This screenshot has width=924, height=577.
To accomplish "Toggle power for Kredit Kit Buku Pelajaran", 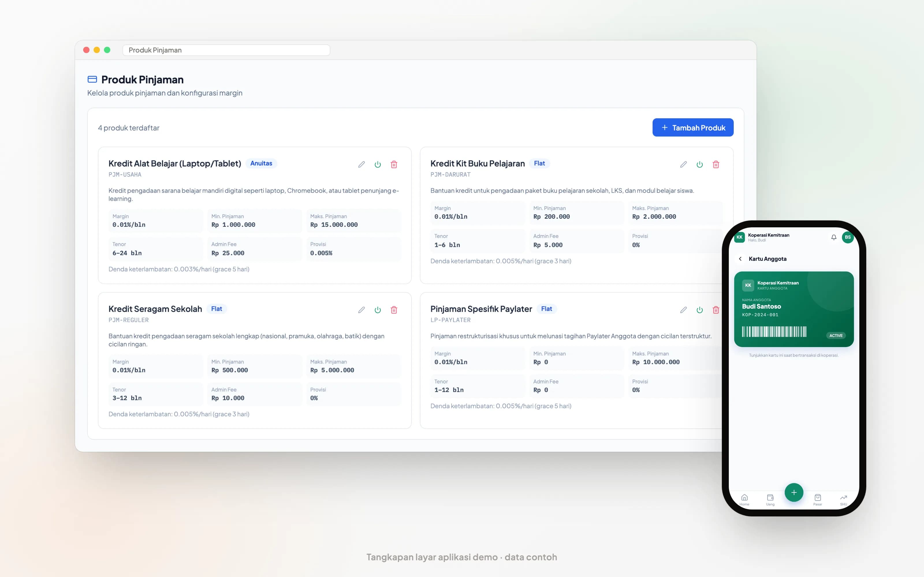I will [699, 164].
